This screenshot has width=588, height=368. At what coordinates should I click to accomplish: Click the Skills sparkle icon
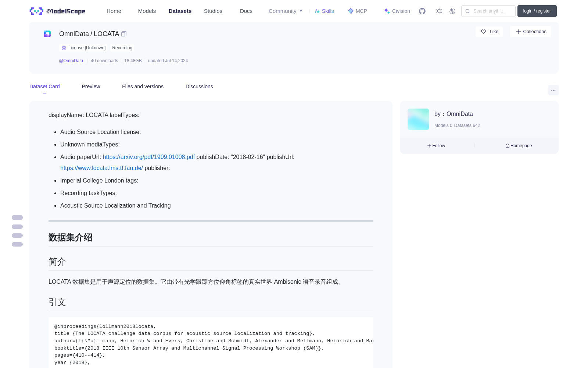click(x=317, y=11)
